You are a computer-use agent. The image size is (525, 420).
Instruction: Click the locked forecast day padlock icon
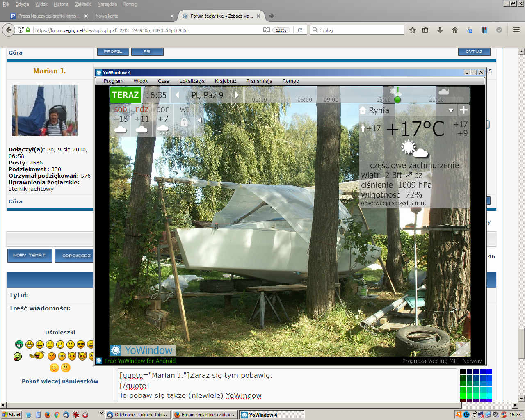tap(184, 122)
